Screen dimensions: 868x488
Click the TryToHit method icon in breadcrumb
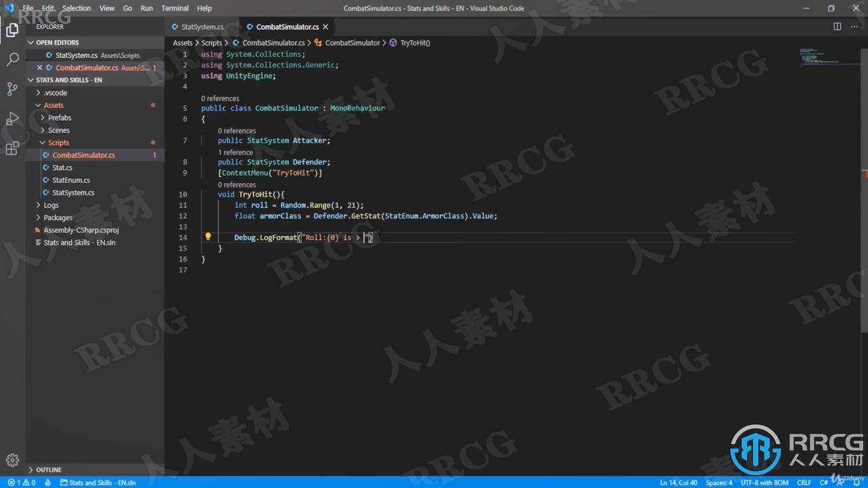393,43
